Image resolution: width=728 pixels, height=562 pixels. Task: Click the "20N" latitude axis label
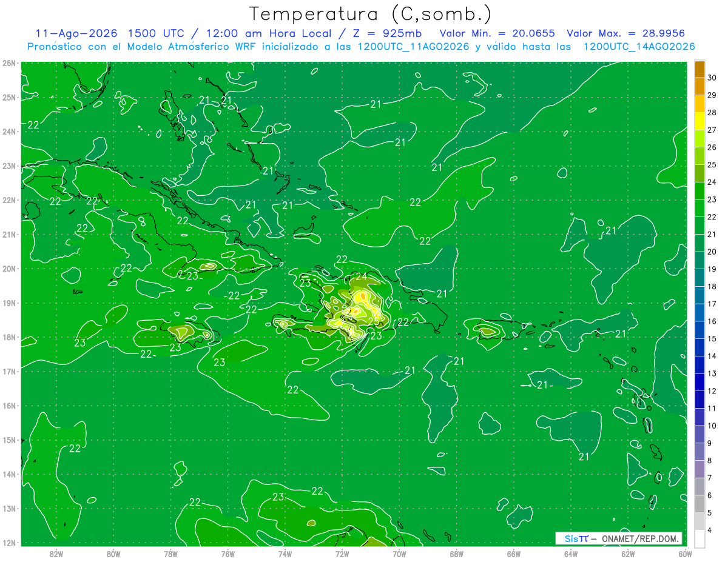[x=8, y=269]
